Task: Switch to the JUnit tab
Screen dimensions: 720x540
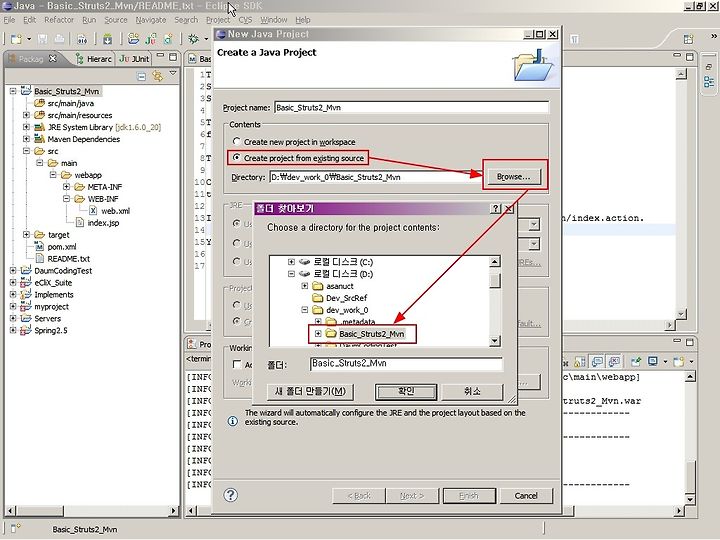Action: [134, 59]
